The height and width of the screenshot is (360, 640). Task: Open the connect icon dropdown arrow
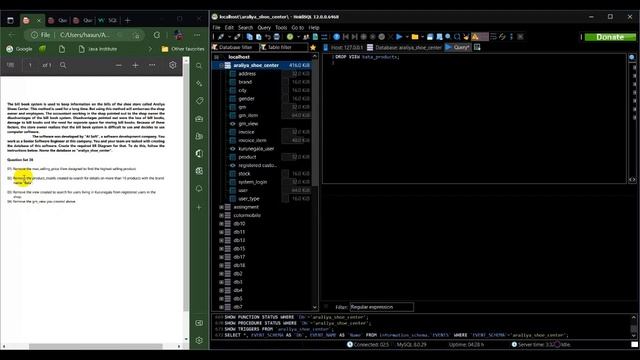coord(229,37)
